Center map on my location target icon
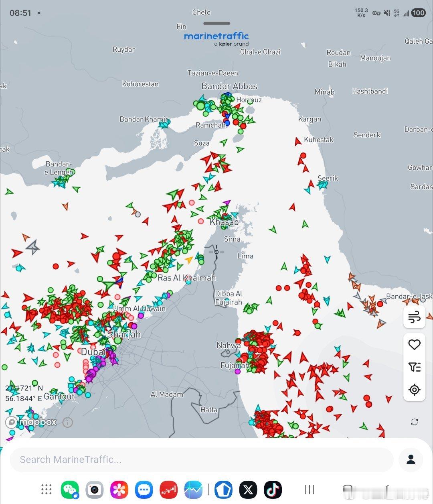Screen dimensions: 433x504 (x=414, y=390)
